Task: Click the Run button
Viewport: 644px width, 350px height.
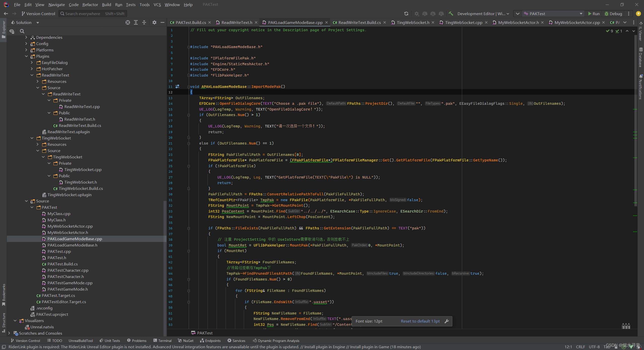Action: tap(594, 14)
